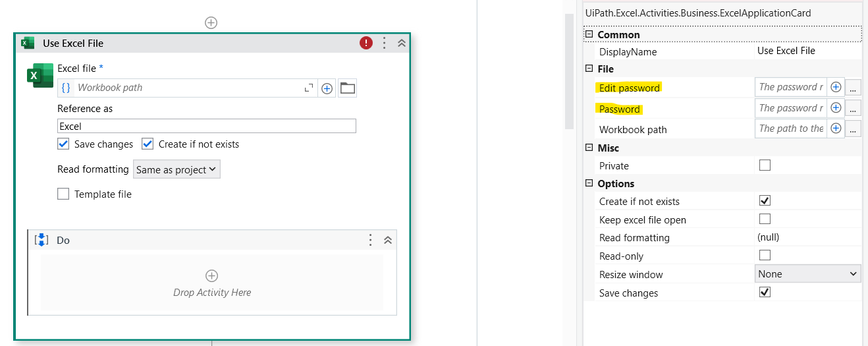Open the Read formatting dropdown
The width and height of the screenshot is (868, 346).
pos(176,169)
